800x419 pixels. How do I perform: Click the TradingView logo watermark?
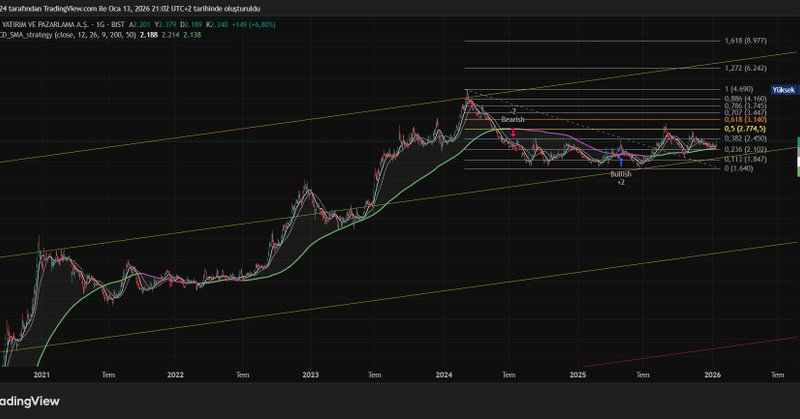pyautogui.click(x=30, y=401)
